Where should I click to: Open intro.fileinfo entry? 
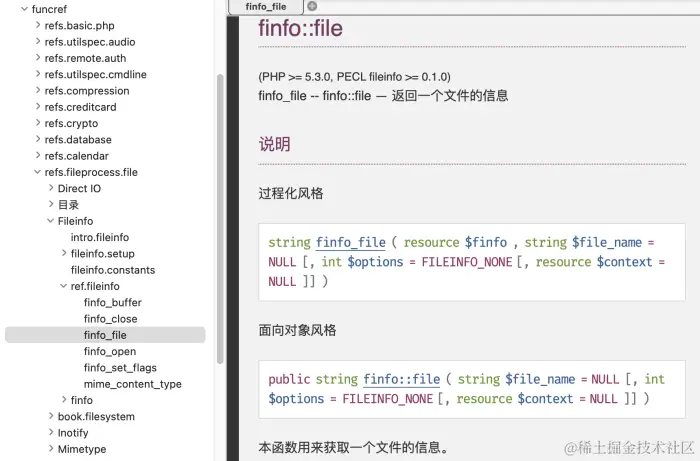point(100,237)
